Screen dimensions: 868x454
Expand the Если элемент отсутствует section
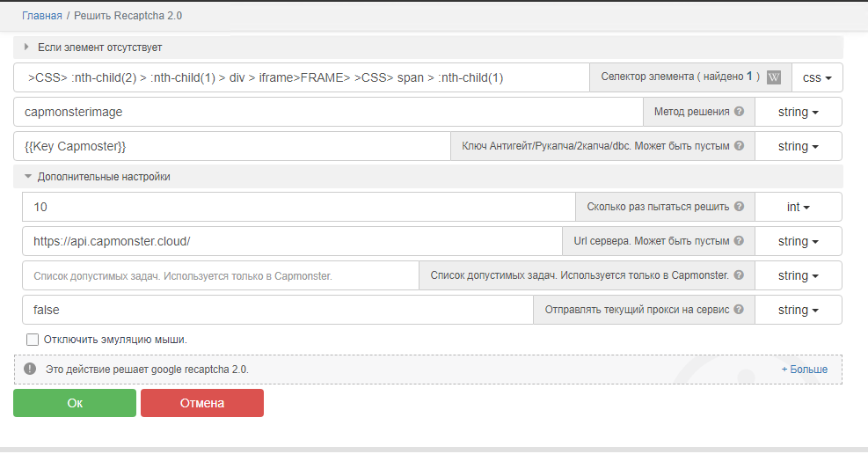[428, 48]
